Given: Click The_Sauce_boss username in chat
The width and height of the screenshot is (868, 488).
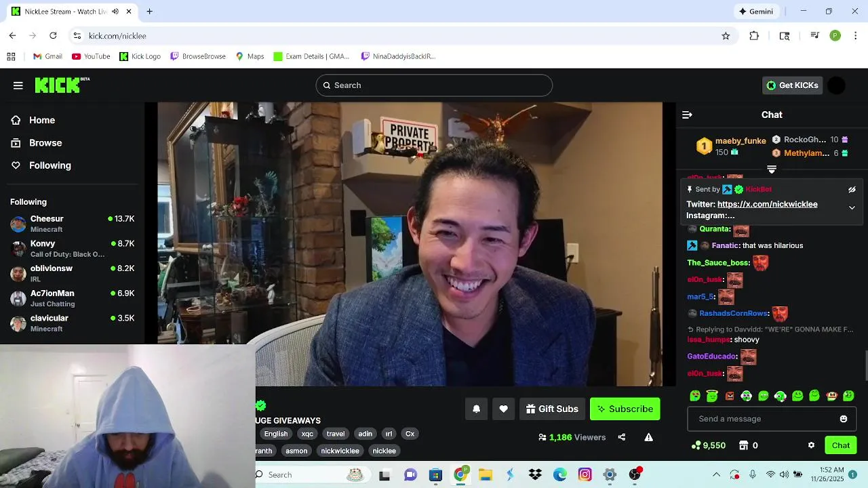Looking at the screenshot, I should click(x=717, y=263).
